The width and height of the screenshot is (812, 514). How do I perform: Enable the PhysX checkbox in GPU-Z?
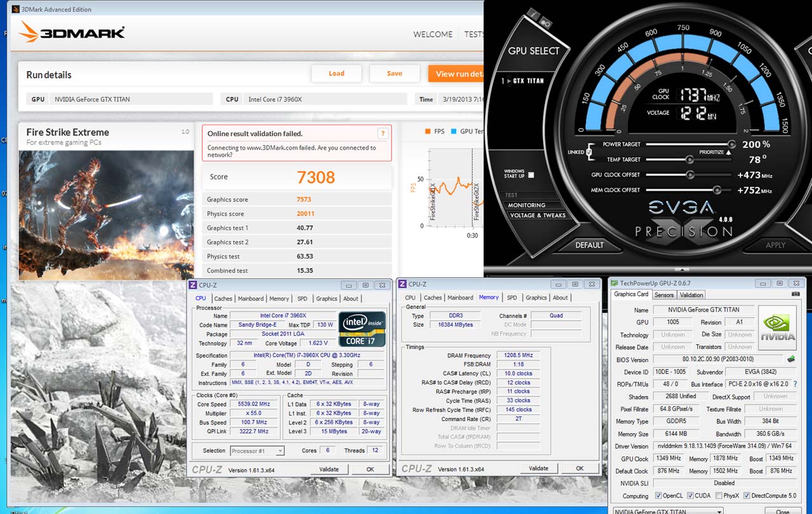click(x=719, y=496)
